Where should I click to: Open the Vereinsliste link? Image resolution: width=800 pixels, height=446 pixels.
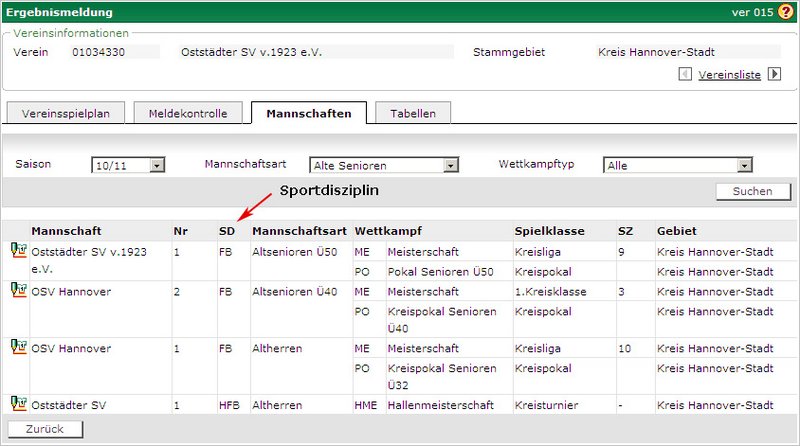[729, 74]
